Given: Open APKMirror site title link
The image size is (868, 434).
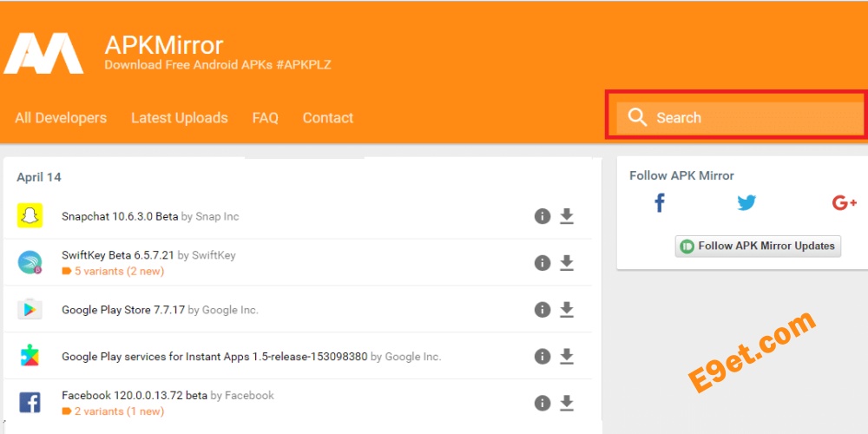Looking at the screenshot, I should (164, 45).
